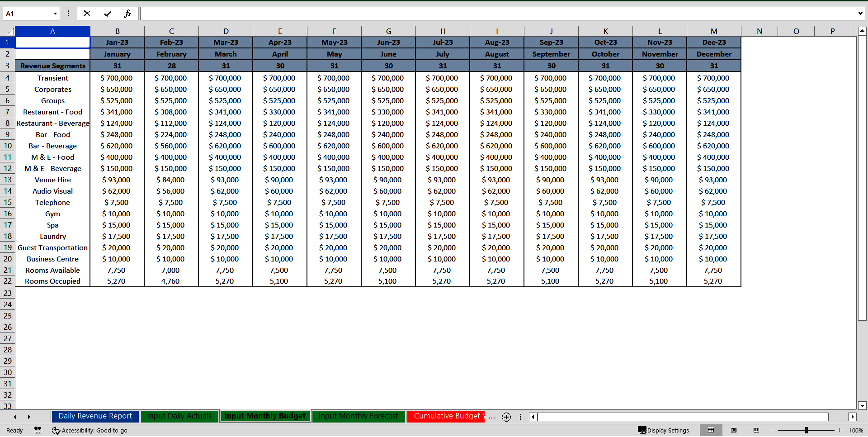Select column M header
This screenshot has width=868, height=437.
pos(714,31)
